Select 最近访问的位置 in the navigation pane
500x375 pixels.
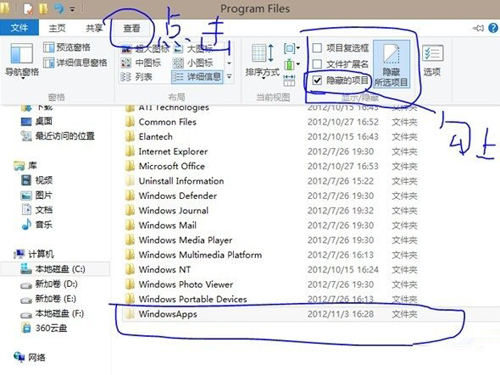click(58, 136)
